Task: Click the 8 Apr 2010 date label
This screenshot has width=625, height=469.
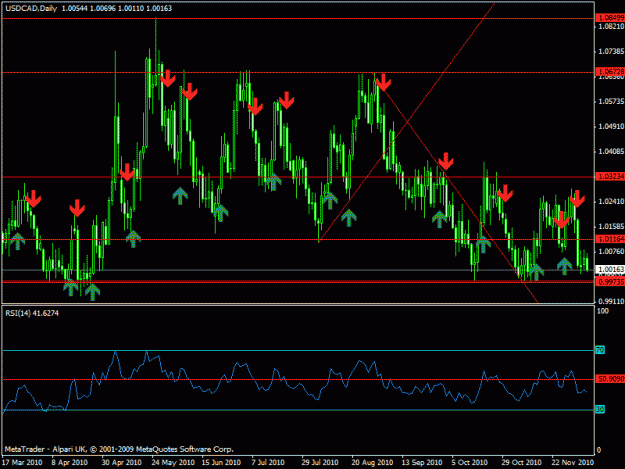Action: tap(70, 463)
